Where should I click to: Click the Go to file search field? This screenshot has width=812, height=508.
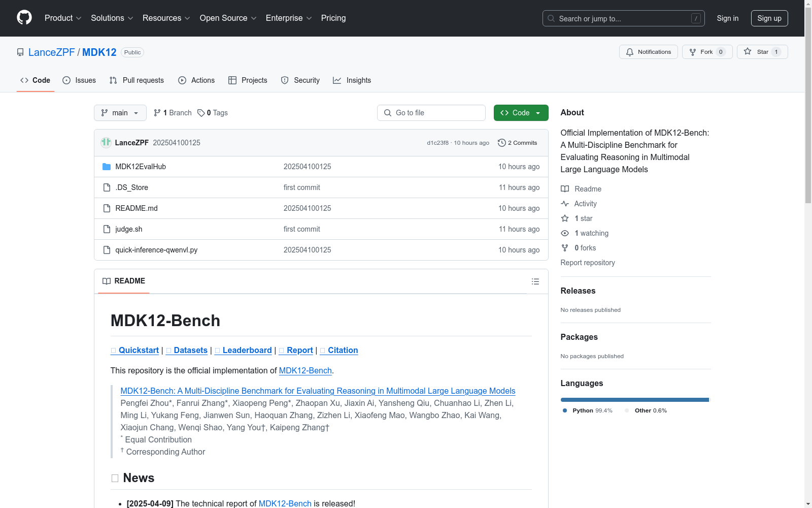coord(431,113)
